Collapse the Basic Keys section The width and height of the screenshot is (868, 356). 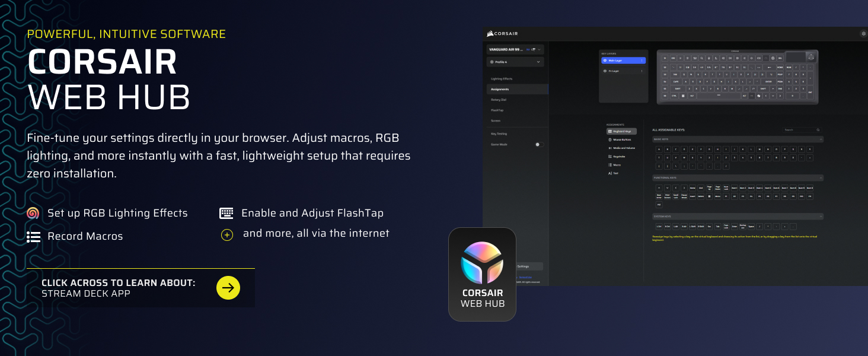[821, 139]
